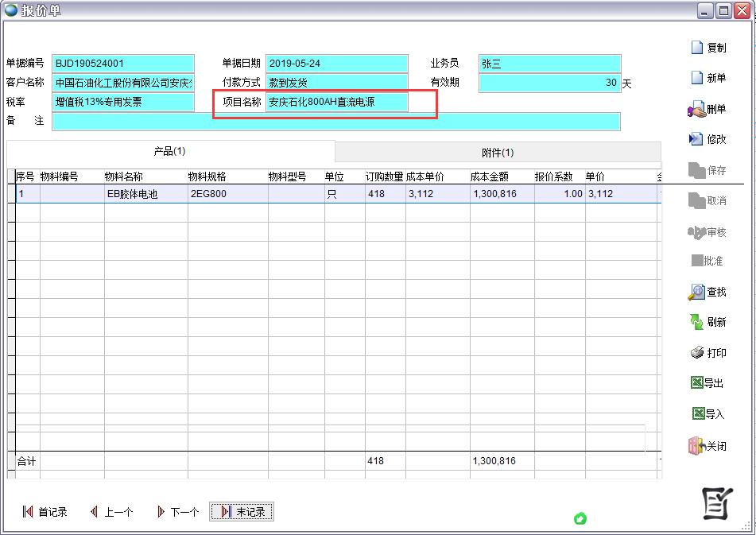Click the 项目名称 project name field
The image size is (756, 535).
point(336,103)
